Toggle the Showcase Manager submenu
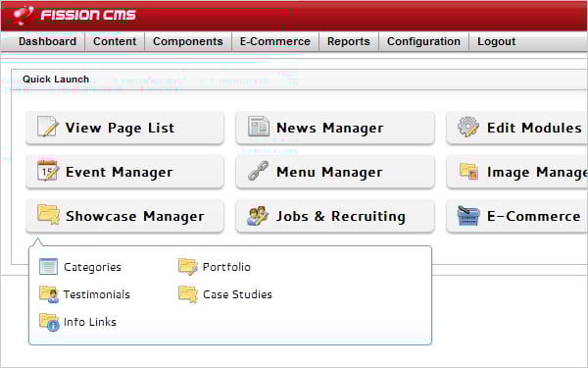Image resolution: width=588 pixels, height=368 pixels. pos(124,216)
